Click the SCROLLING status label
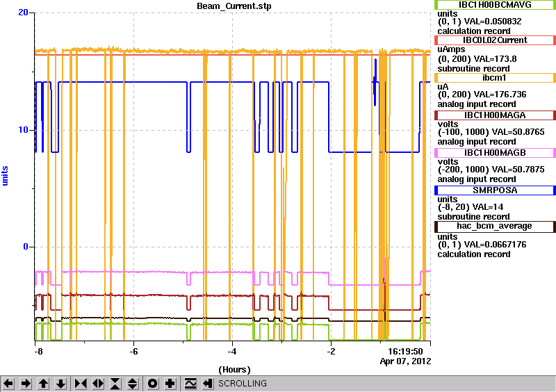This screenshot has width=556, height=392. [242, 384]
